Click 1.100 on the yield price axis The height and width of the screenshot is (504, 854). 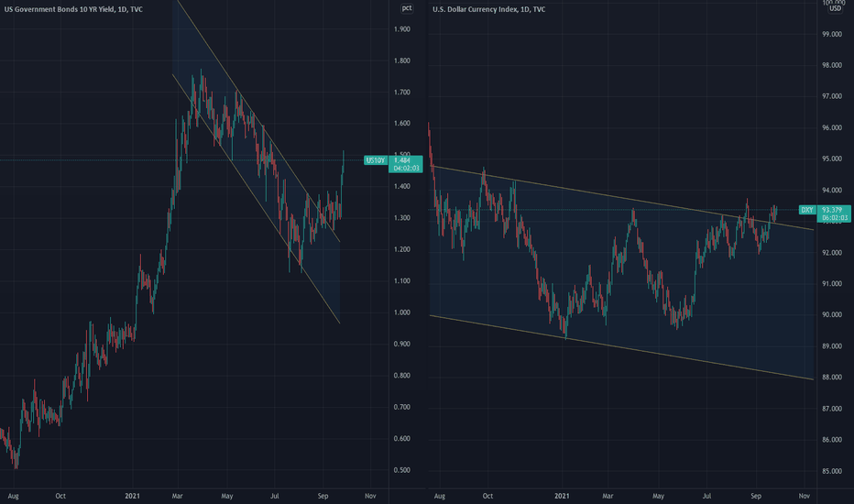(x=402, y=281)
